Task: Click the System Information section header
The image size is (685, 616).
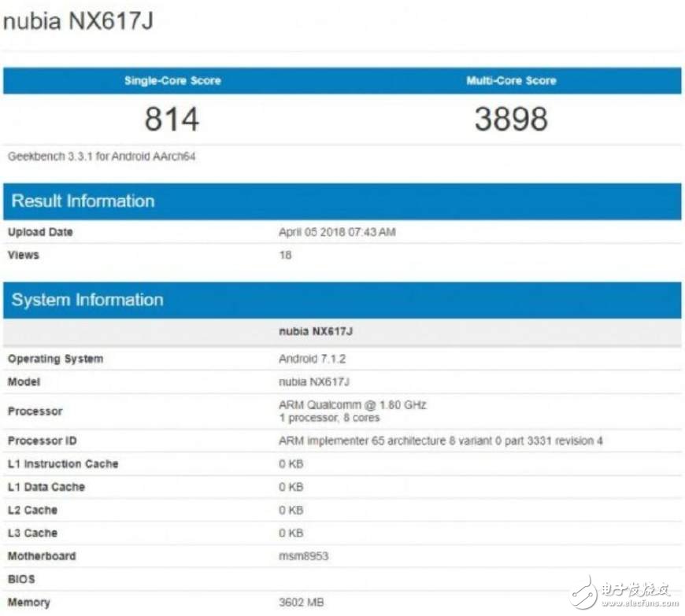Action: coord(87,300)
